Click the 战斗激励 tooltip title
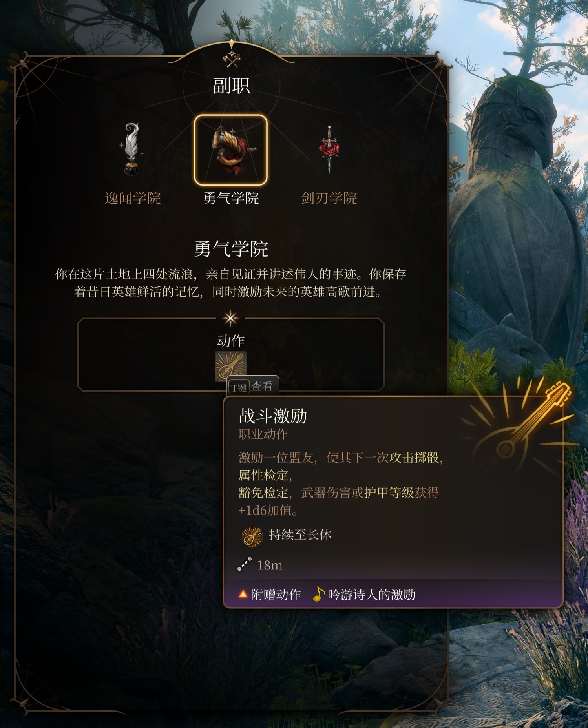Viewport: 588px width, 728px height. click(x=273, y=416)
